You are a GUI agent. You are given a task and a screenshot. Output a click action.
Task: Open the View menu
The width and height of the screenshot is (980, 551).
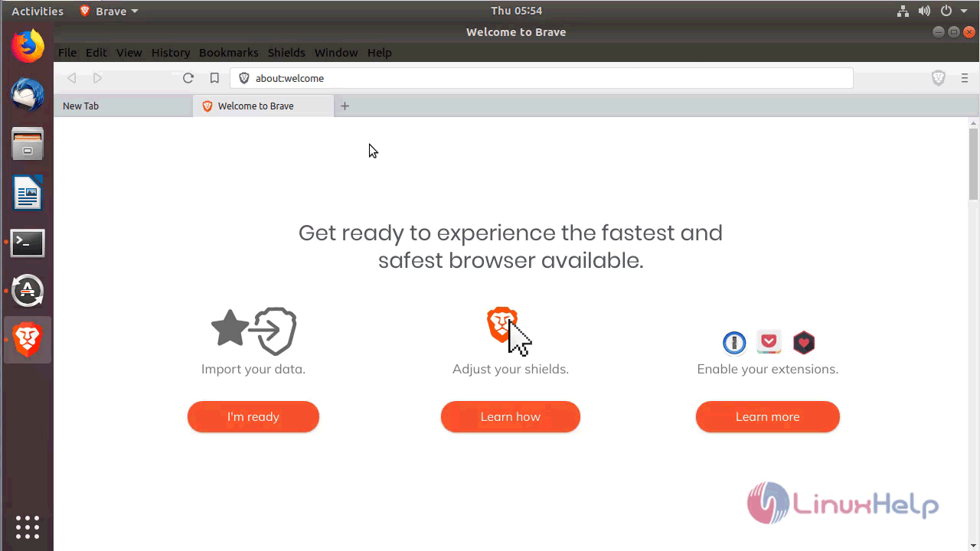click(129, 53)
